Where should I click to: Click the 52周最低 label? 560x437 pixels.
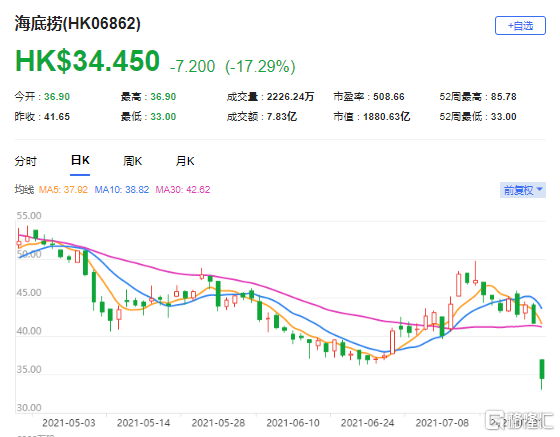[461, 117]
